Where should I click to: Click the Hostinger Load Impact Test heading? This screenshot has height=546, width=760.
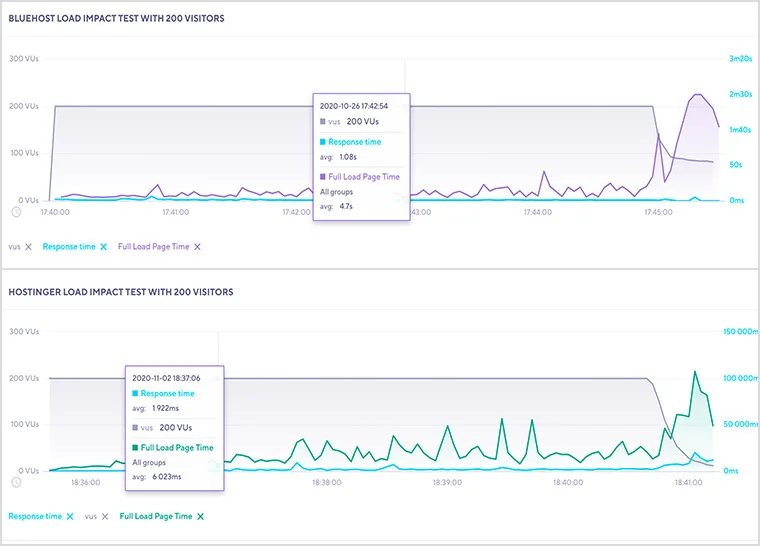pyautogui.click(x=121, y=292)
